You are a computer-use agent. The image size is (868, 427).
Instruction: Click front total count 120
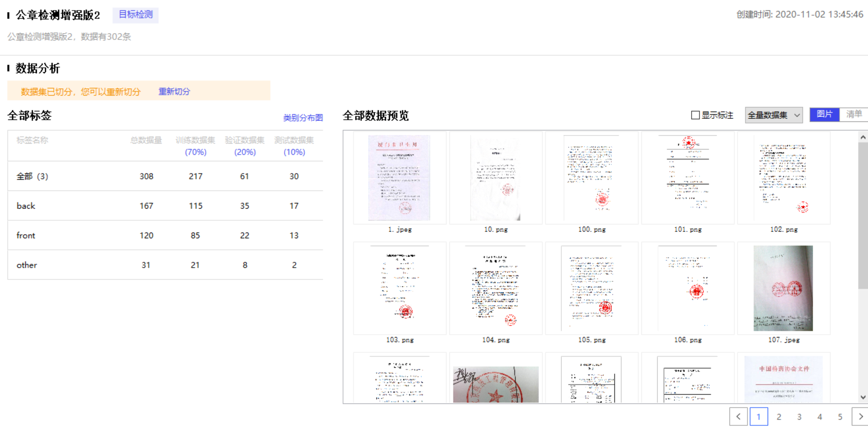(x=146, y=235)
